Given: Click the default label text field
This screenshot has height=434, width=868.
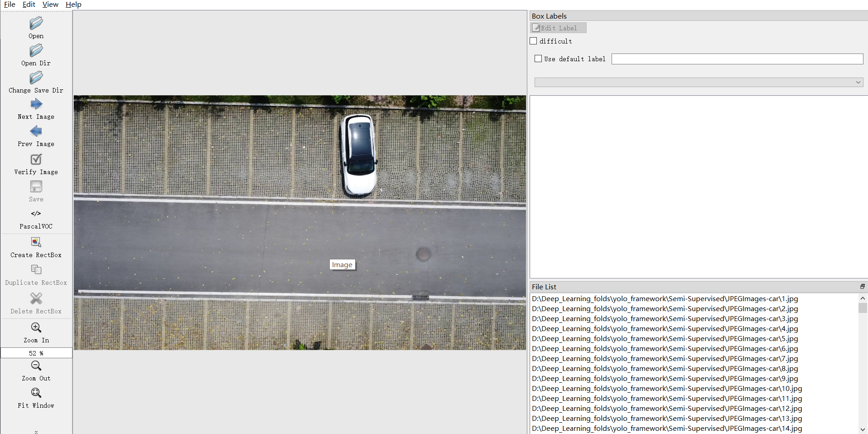Looking at the screenshot, I should [737, 59].
